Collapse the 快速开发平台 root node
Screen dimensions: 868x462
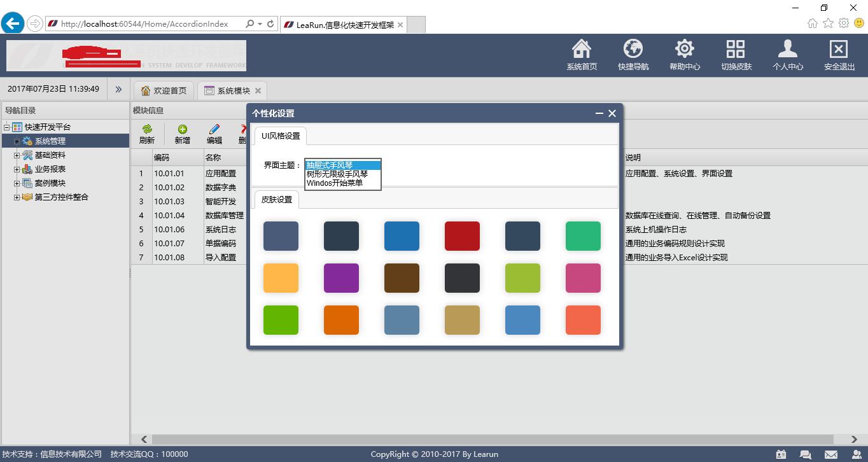pyautogui.click(x=7, y=127)
